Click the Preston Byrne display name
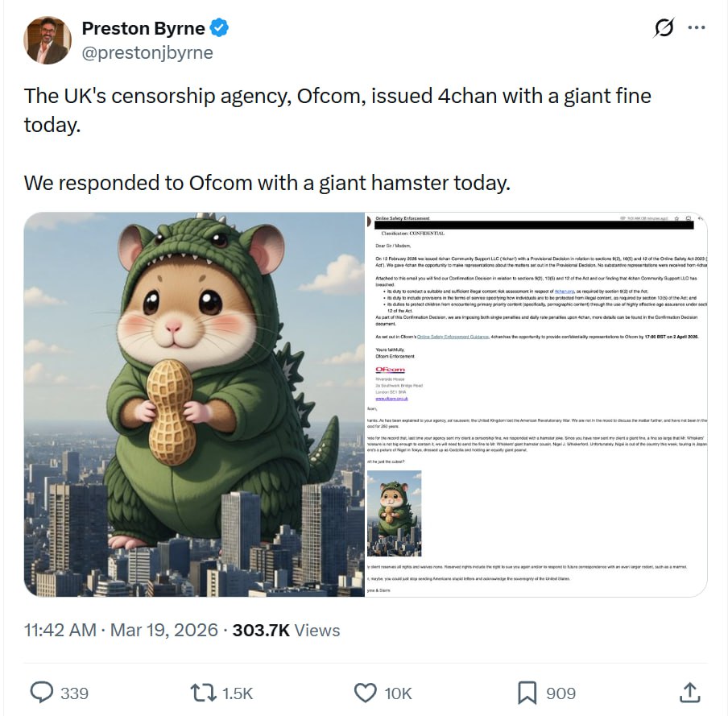The image size is (728, 716). point(143,28)
